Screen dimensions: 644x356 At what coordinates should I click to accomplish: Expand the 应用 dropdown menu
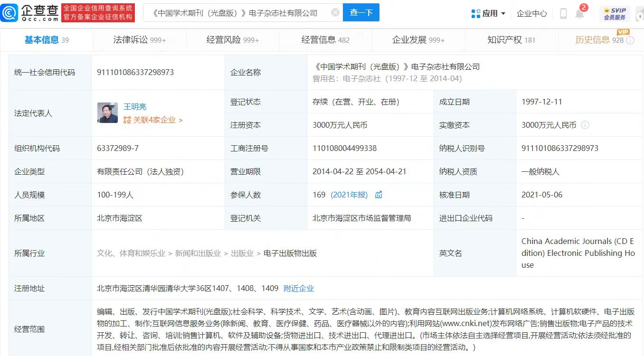(x=488, y=14)
